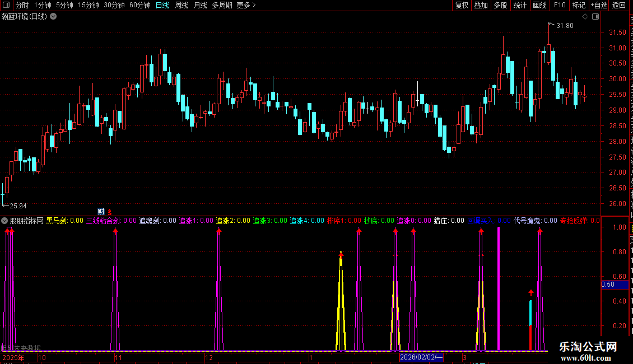Open the 复权 adjustment option
The width and height of the screenshot is (633, 364).
click(x=462, y=5)
